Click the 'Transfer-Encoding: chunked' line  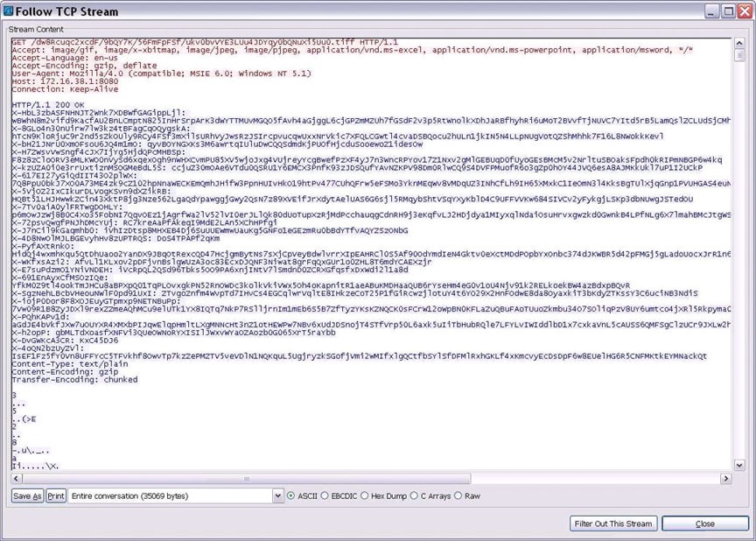(74, 379)
